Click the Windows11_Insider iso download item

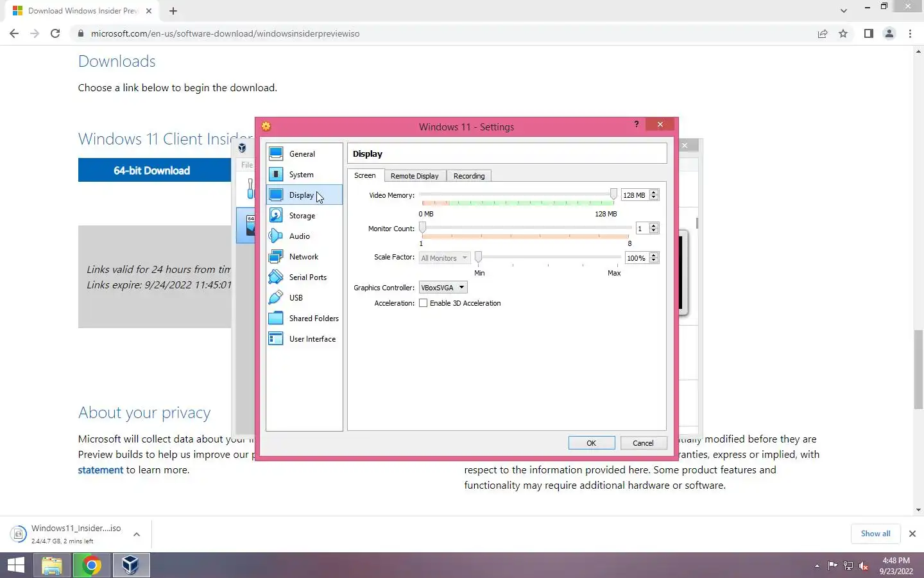coord(76,534)
